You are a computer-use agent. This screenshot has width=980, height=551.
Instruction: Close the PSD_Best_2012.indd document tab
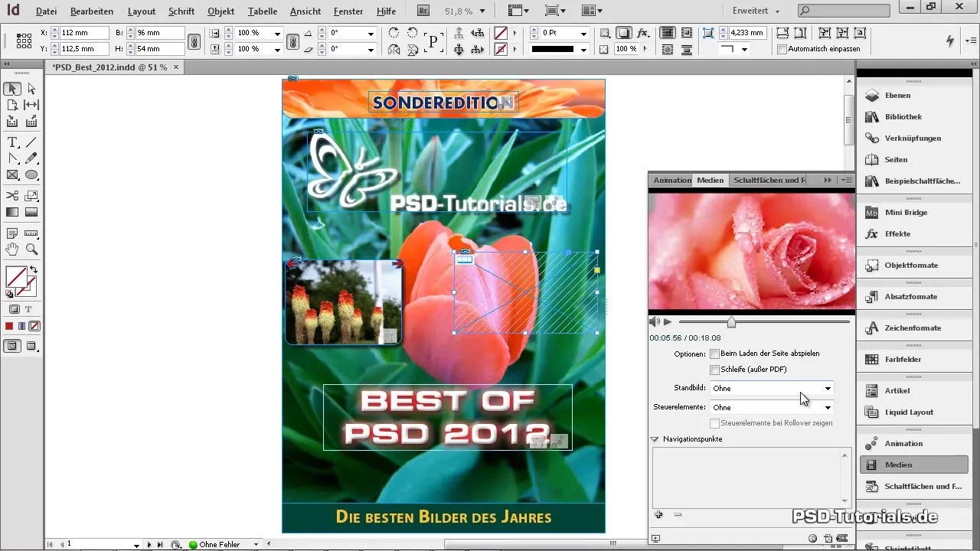pyautogui.click(x=176, y=67)
